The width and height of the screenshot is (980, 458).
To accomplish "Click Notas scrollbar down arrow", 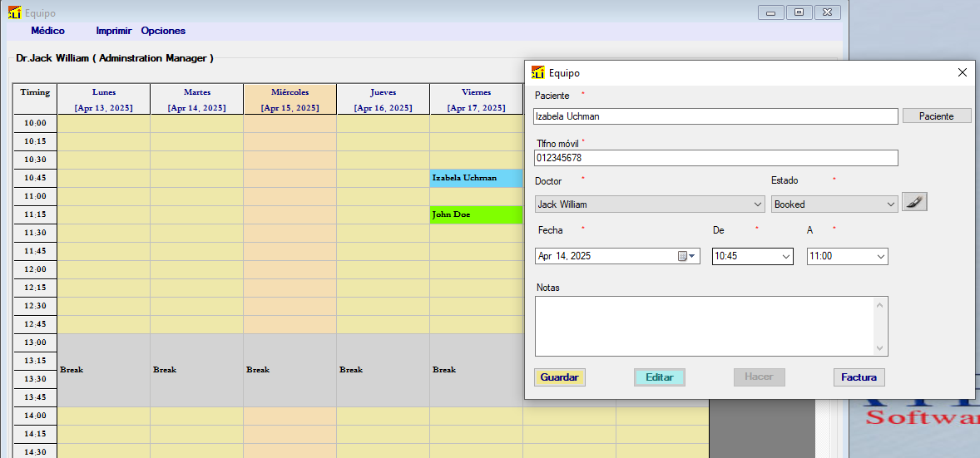I will tap(881, 348).
